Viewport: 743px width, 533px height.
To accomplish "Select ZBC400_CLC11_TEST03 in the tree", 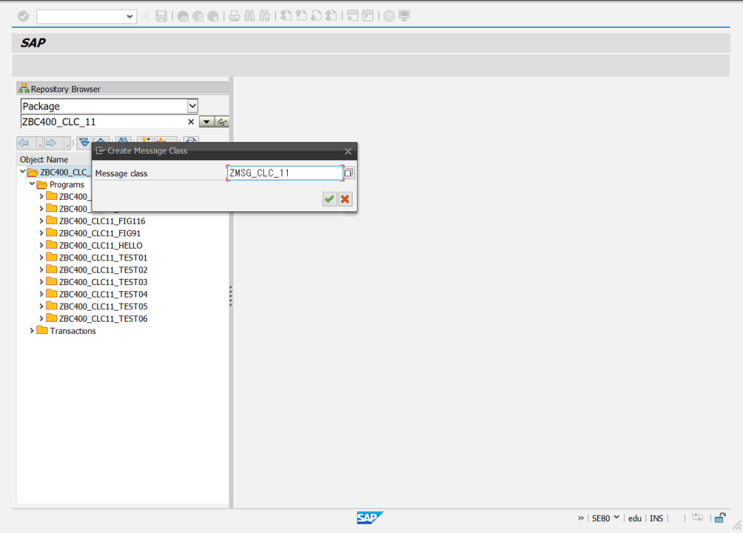I will pos(103,282).
